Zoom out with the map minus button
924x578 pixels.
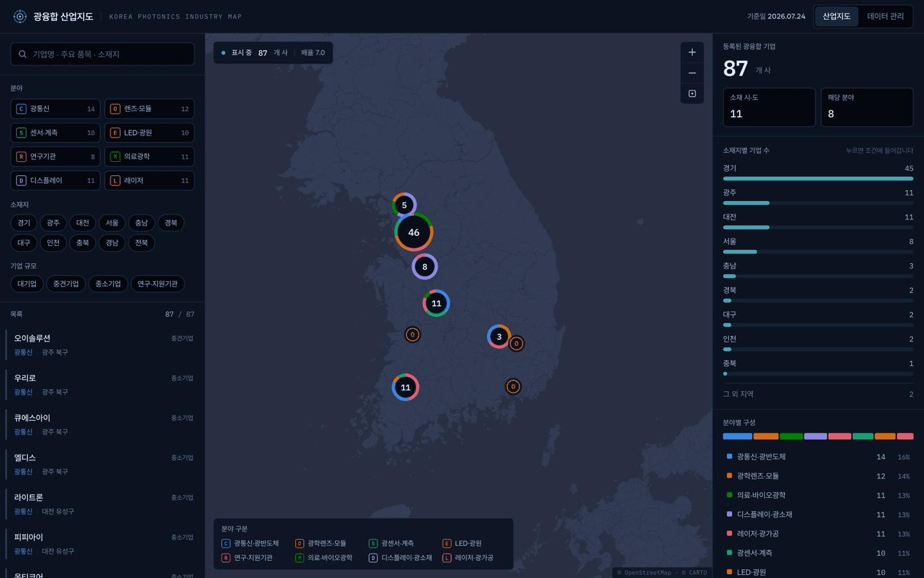692,73
